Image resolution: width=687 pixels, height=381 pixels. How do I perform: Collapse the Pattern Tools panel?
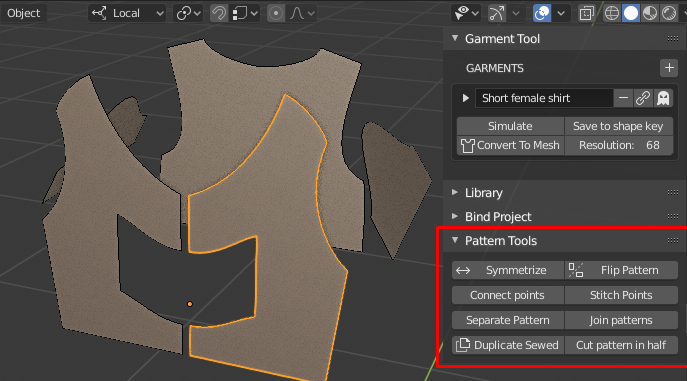tap(455, 240)
